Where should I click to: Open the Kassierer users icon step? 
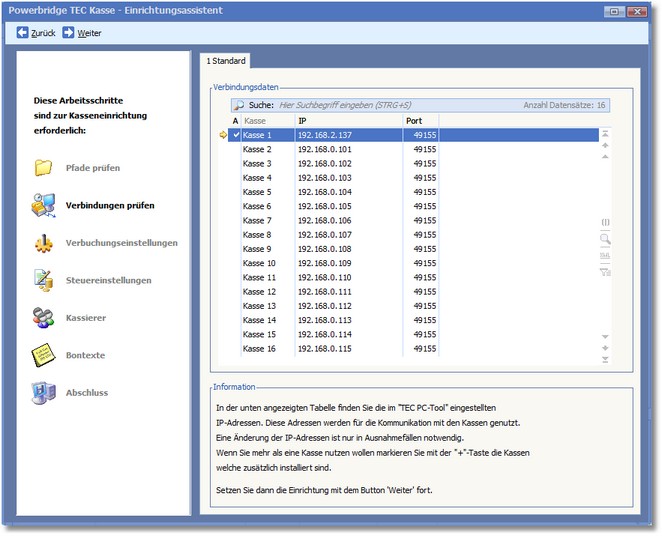(43, 318)
